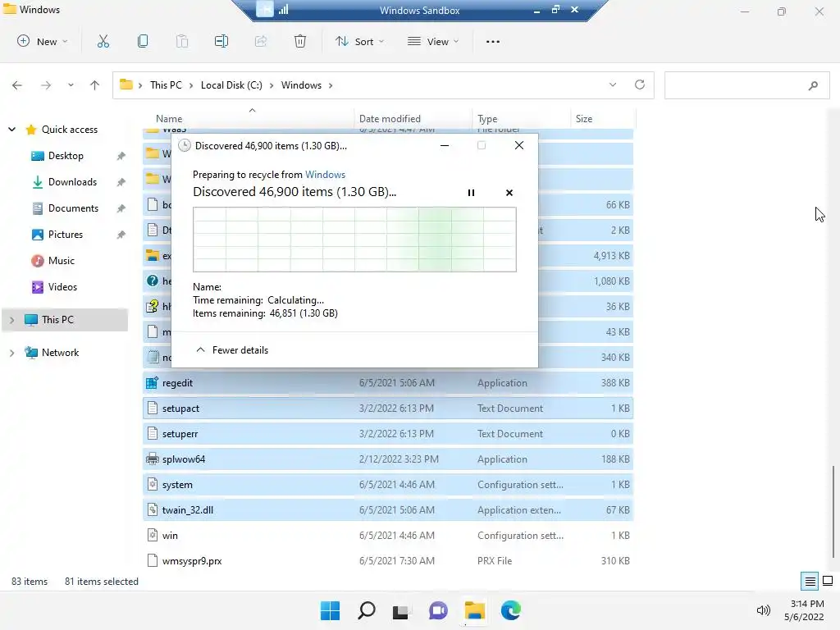This screenshot has height=630, width=840.
Task: Open Downloads in Quick access
Action: coord(72,182)
